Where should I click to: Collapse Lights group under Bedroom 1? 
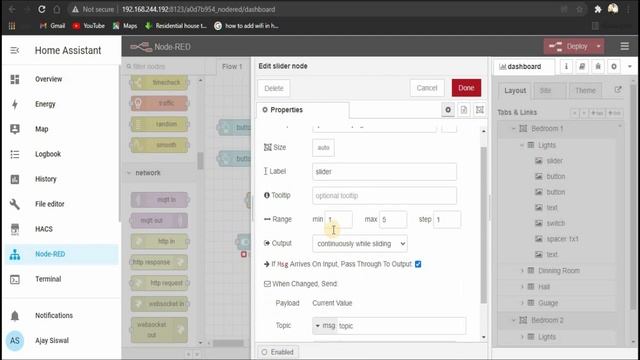(522, 145)
